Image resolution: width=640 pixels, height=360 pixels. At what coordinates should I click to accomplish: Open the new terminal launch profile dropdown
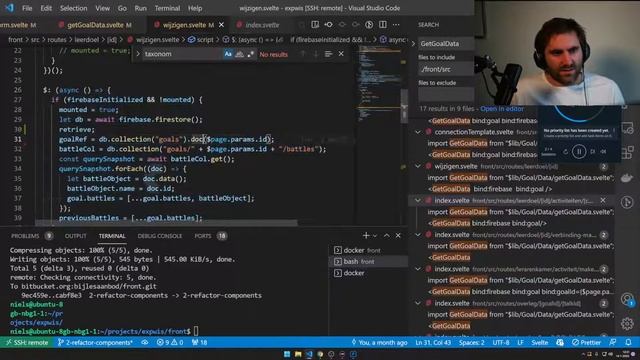tap(375, 236)
